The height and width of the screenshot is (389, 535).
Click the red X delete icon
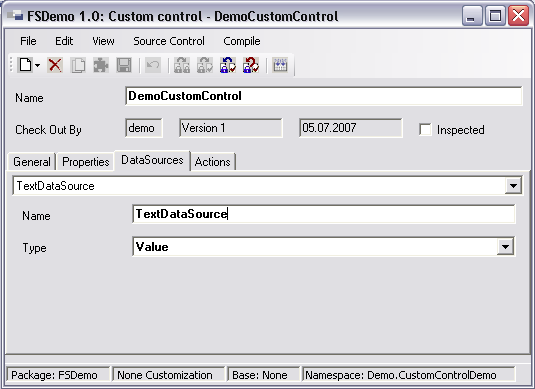coord(55,65)
